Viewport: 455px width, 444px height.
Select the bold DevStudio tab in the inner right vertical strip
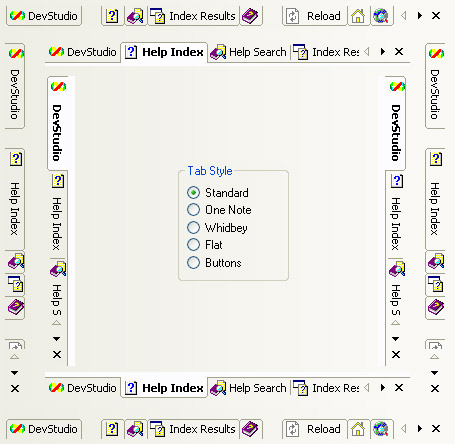pos(395,123)
